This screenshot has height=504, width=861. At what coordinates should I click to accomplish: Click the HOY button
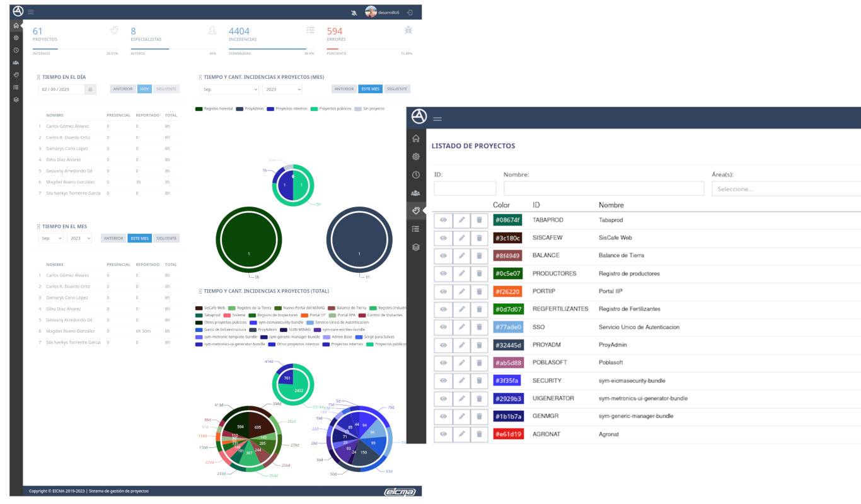(x=144, y=89)
